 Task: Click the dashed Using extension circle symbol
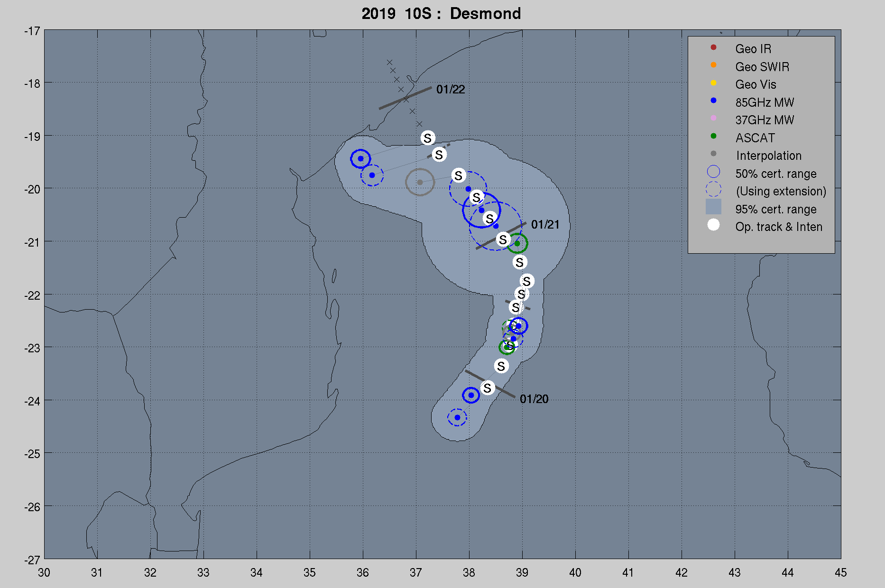pyautogui.click(x=713, y=190)
